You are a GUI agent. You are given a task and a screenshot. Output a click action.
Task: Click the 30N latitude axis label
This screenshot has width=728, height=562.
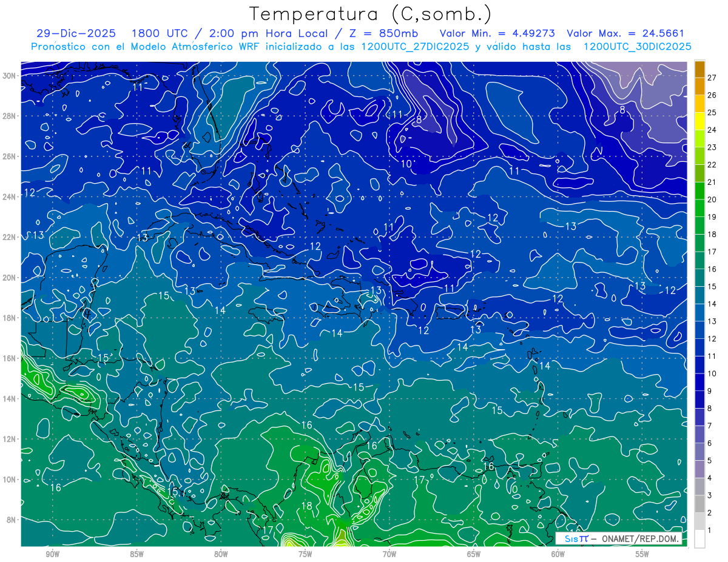(x=10, y=76)
